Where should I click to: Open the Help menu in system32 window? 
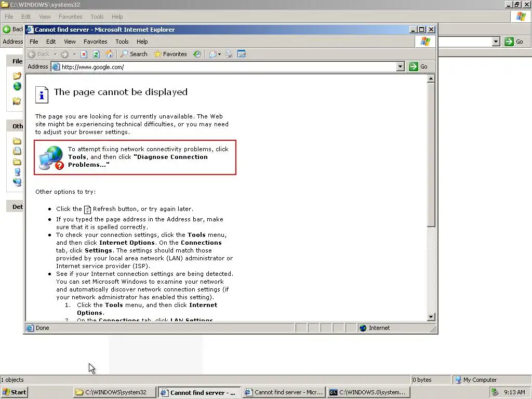point(117,17)
